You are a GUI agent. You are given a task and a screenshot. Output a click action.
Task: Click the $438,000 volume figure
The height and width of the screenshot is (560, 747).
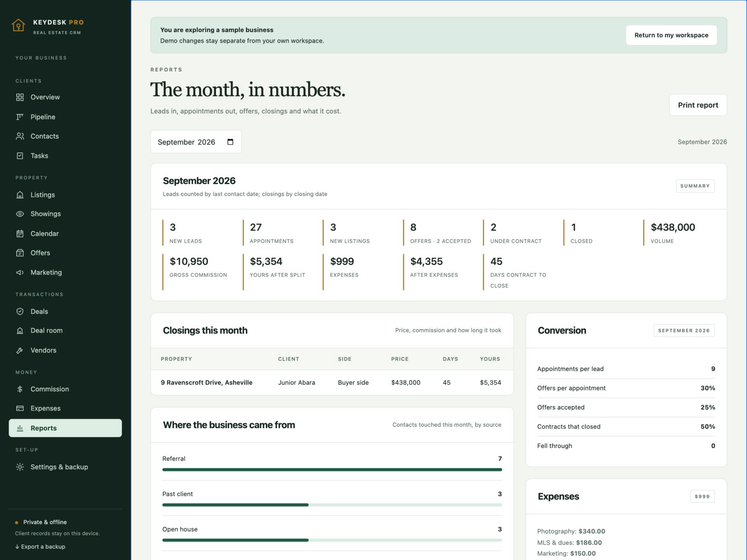(673, 227)
